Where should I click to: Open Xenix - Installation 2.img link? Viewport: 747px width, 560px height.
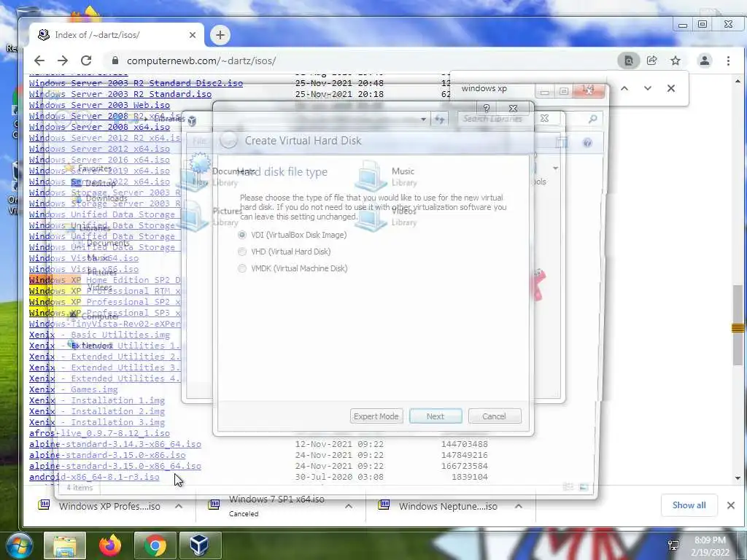pyautogui.click(x=97, y=411)
